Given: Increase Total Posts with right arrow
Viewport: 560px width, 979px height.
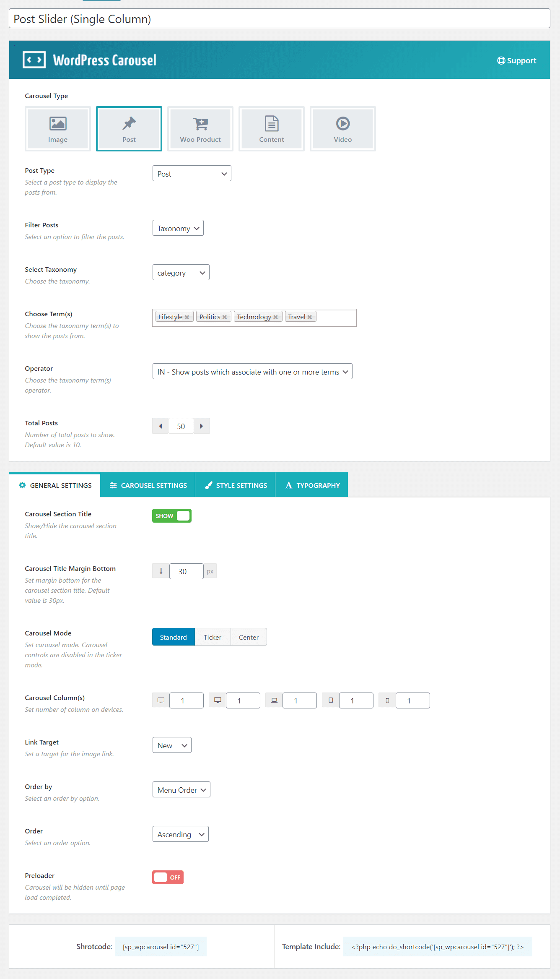Looking at the screenshot, I should 202,426.
